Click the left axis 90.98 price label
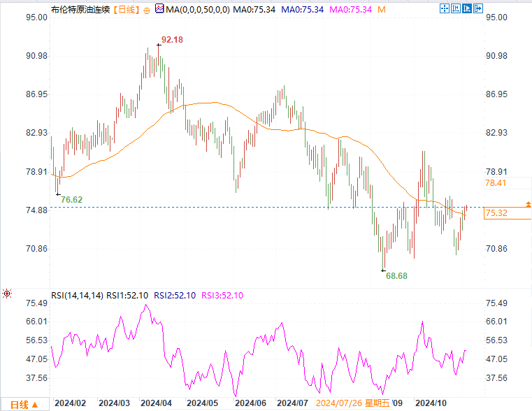The image size is (532, 411). pos(36,56)
